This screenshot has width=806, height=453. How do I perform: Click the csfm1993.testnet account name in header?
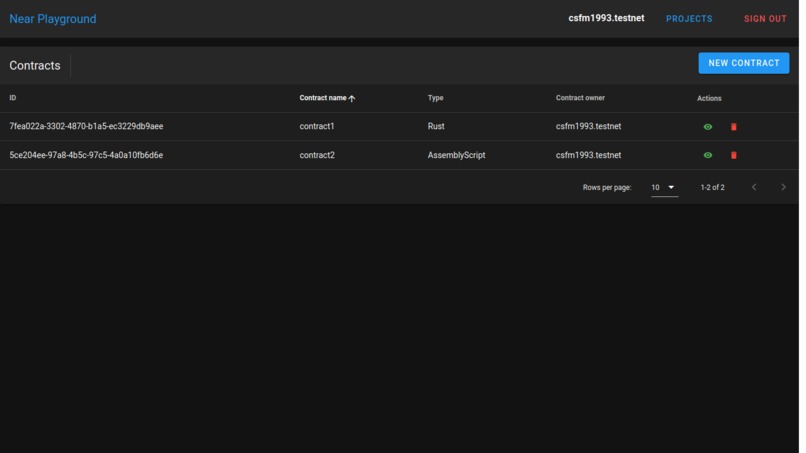(606, 18)
